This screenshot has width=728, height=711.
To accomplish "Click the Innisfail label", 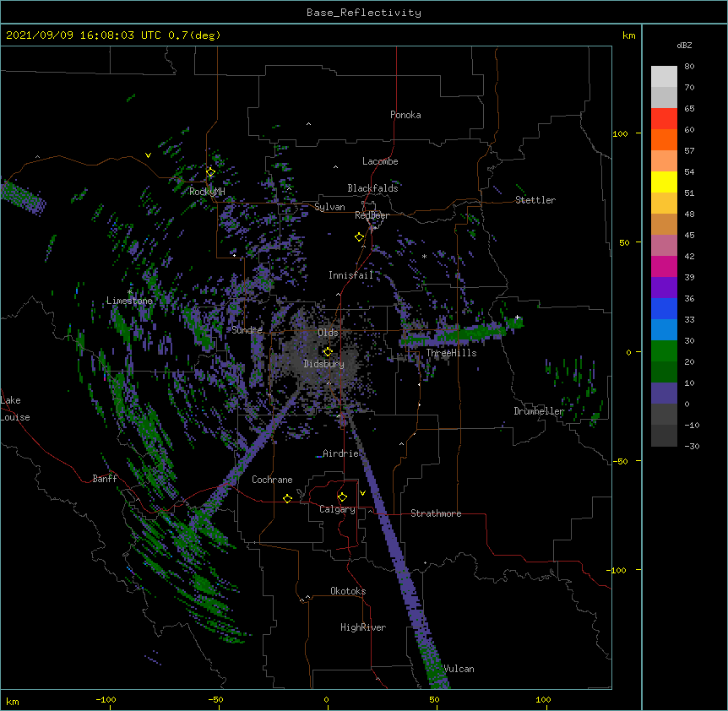I will click(350, 275).
